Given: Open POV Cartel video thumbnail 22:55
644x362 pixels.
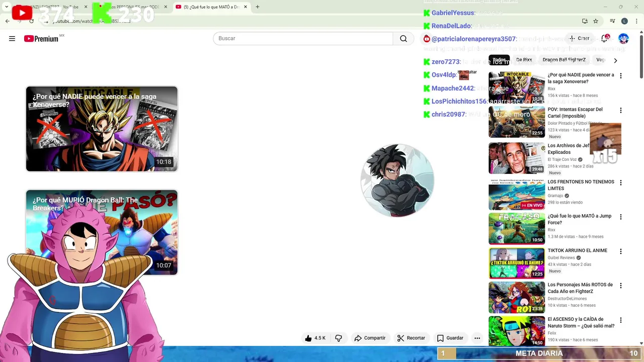Looking at the screenshot, I should point(517,122).
